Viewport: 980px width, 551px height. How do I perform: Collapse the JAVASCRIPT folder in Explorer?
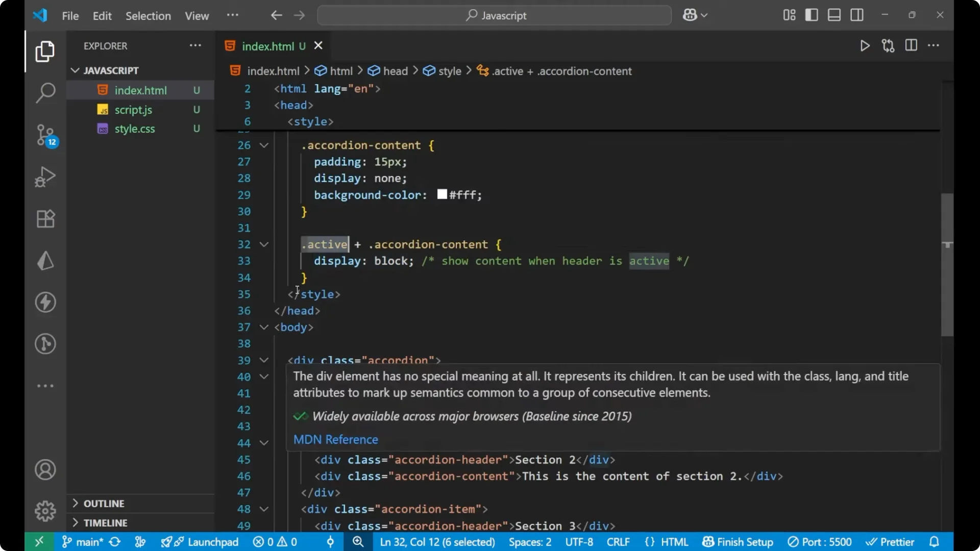point(75,70)
